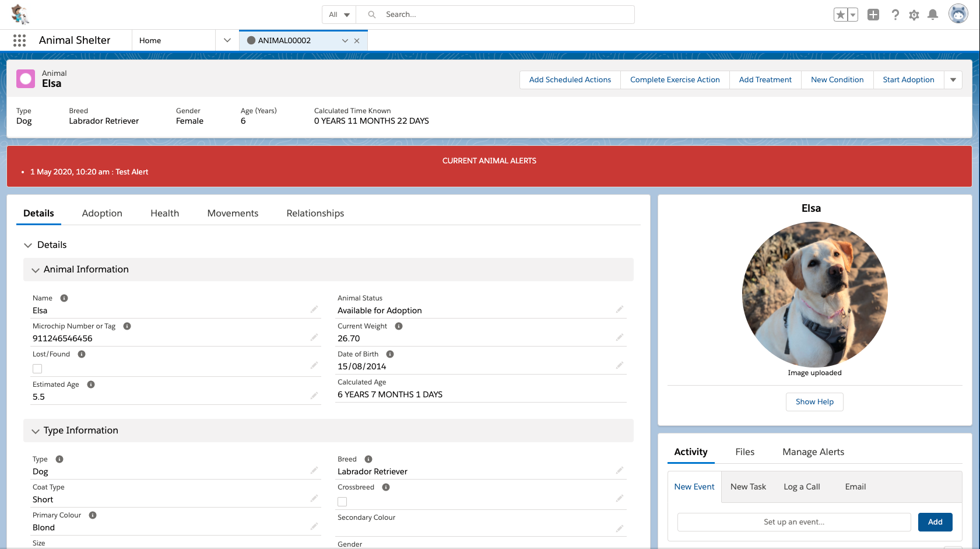
Task: Click the global Search input field
Action: [x=496, y=15]
